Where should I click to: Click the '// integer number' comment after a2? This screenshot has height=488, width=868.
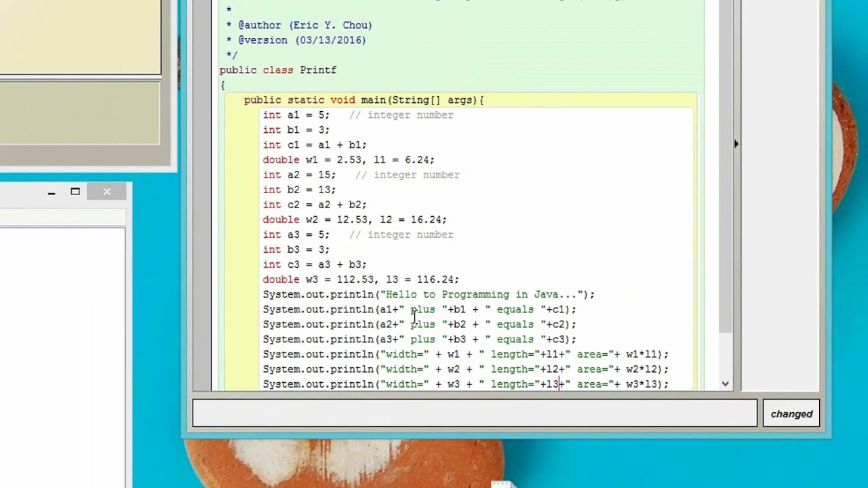point(408,174)
